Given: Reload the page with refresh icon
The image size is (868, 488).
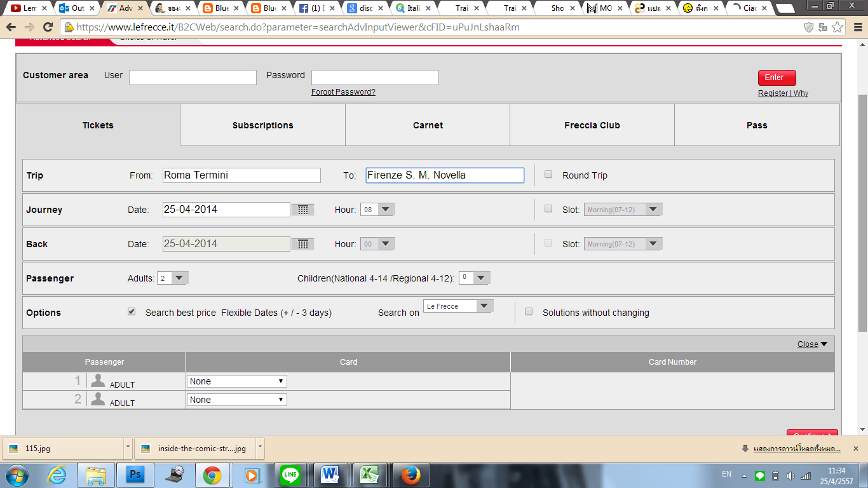Looking at the screenshot, I should coord(48,27).
